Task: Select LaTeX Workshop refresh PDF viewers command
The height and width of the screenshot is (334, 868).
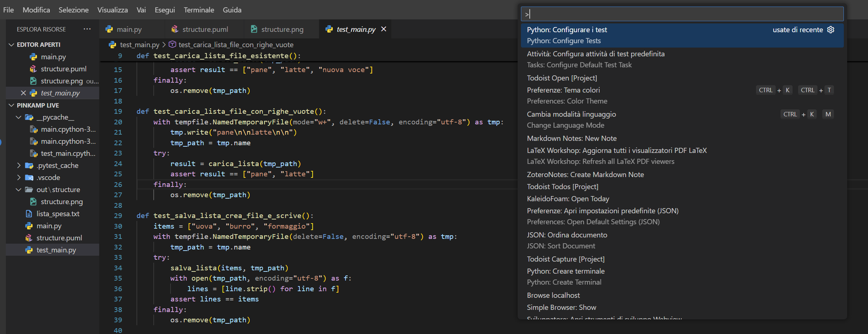Action: (682, 156)
